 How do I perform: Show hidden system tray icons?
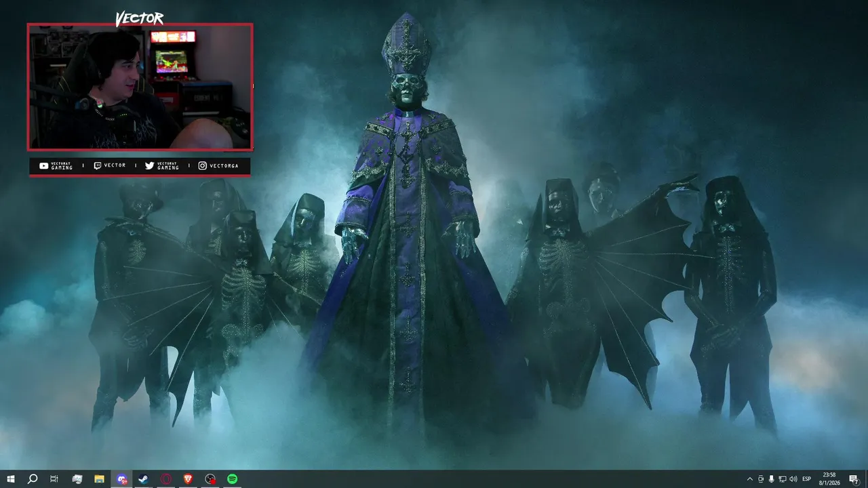point(750,479)
